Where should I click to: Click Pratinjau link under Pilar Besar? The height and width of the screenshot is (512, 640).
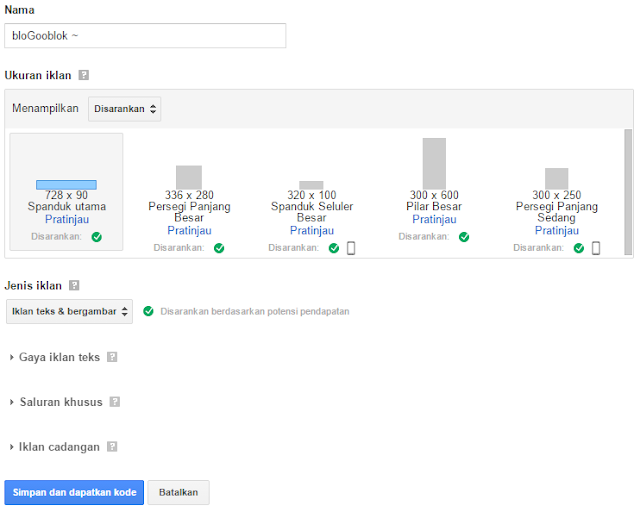[434, 219]
